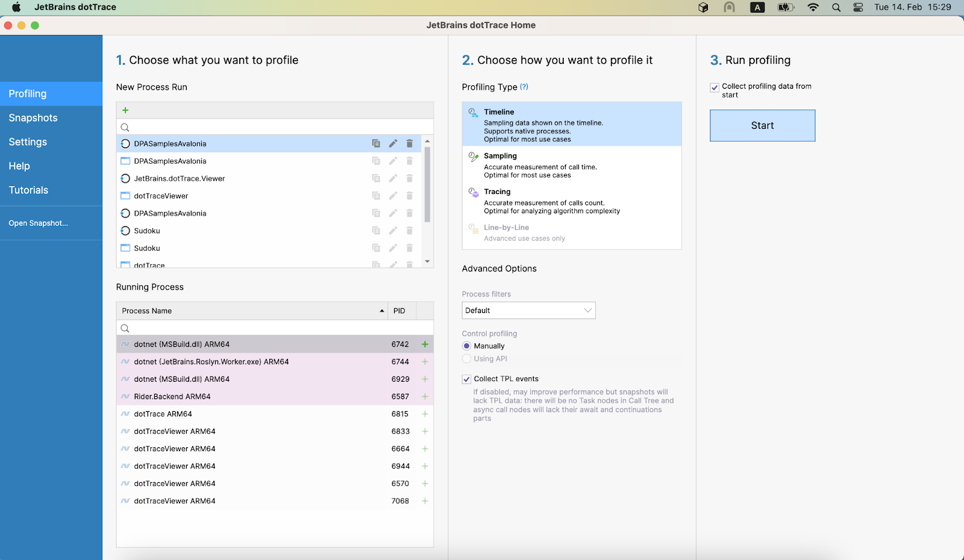The width and height of the screenshot is (964, 560).
Task: Attach to Rider.Backend process with plus icon
Action: pos(425,397)
